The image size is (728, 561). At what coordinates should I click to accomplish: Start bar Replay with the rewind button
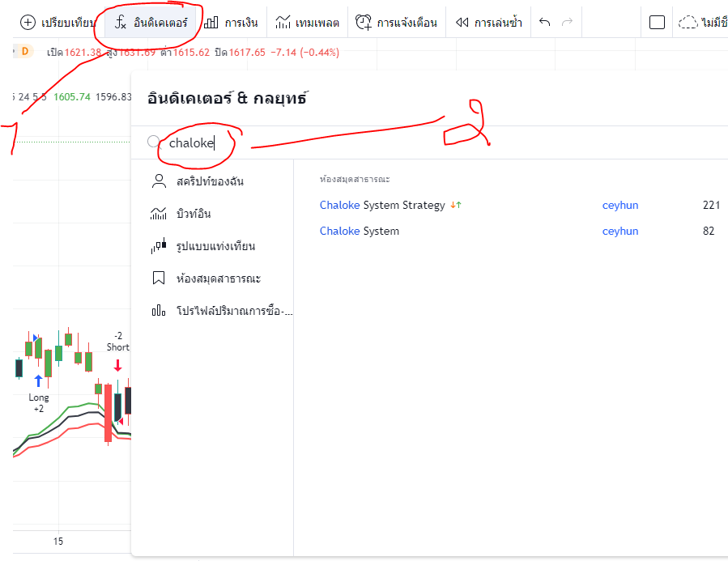point(488,23)
